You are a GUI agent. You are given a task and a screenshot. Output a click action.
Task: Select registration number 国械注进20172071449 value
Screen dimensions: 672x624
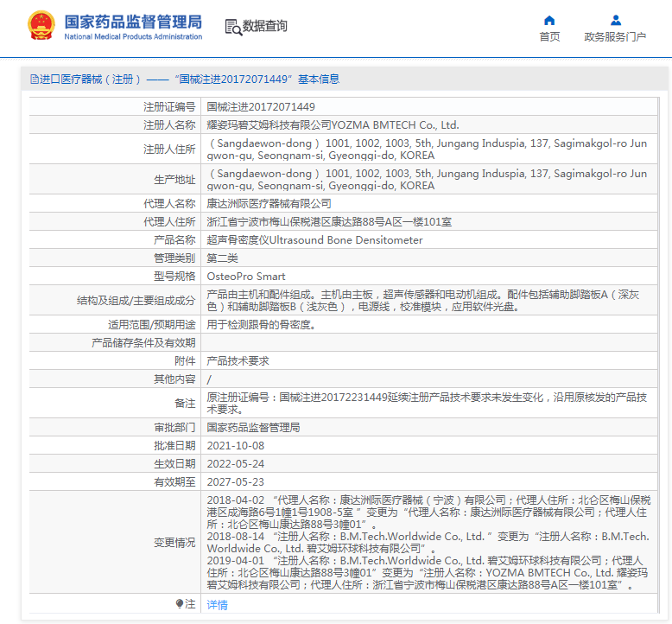[261, 107]
